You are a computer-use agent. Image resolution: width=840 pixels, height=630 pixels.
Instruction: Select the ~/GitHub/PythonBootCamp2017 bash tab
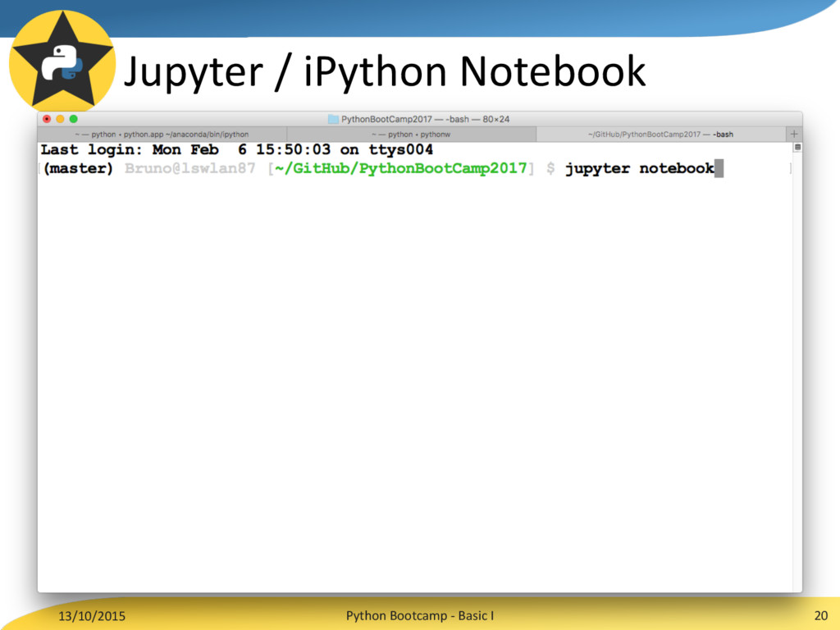point(660,135)
